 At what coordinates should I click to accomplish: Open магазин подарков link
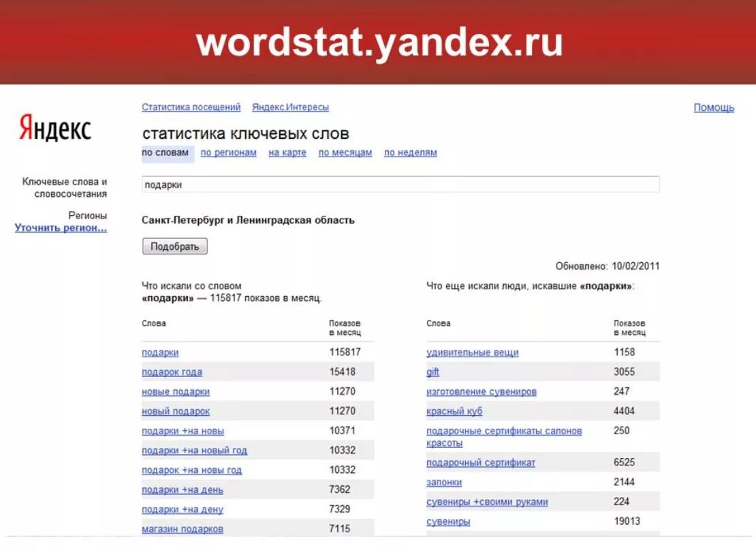click(x=183, y=529)
